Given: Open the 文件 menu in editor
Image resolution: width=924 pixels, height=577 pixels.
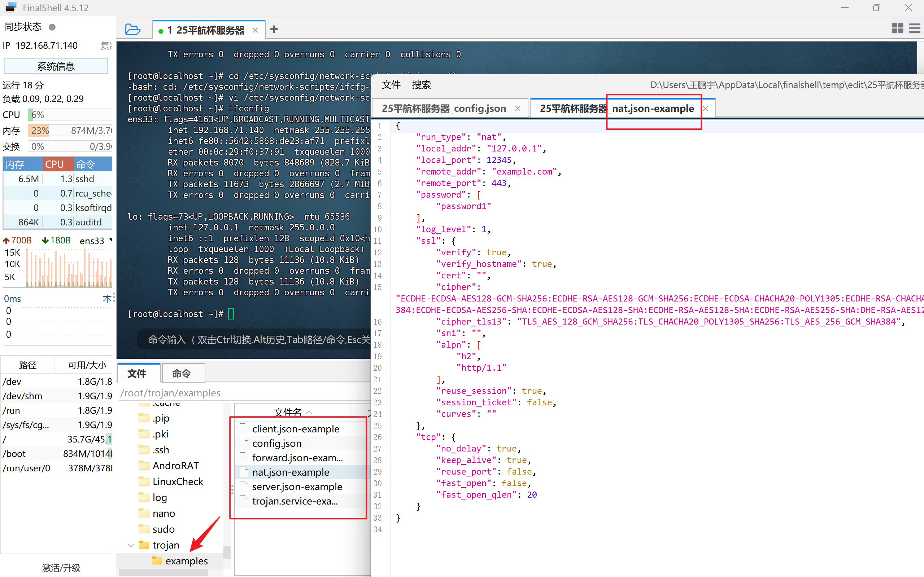Looking at the screenshot, I should (391, 85).
